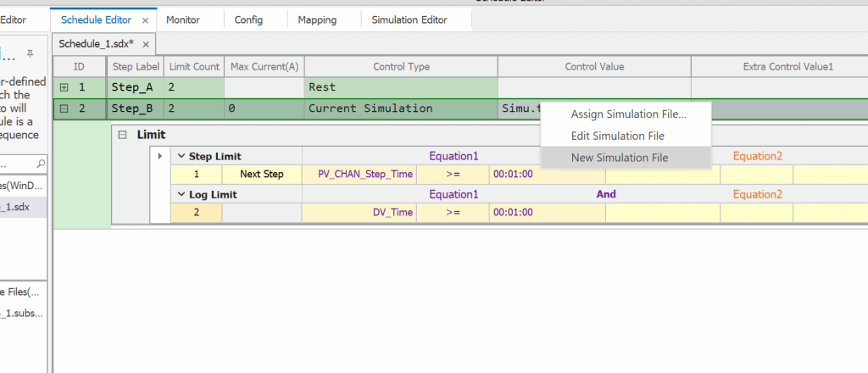Click the PV_CHAN_Step_Time variable cell
The width and height of the screenshot is (868, 373).
(359, 175)
